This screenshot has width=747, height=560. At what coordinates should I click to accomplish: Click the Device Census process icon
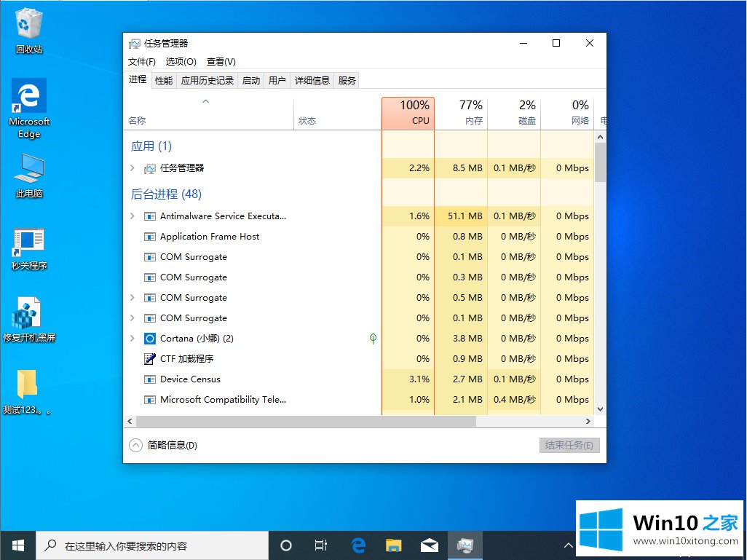(149, 379)
